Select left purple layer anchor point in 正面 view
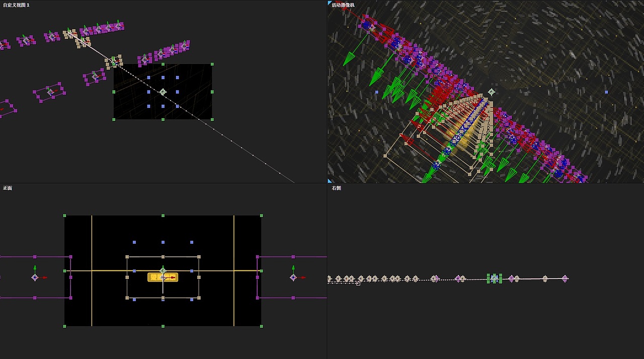 click(35, 277)
